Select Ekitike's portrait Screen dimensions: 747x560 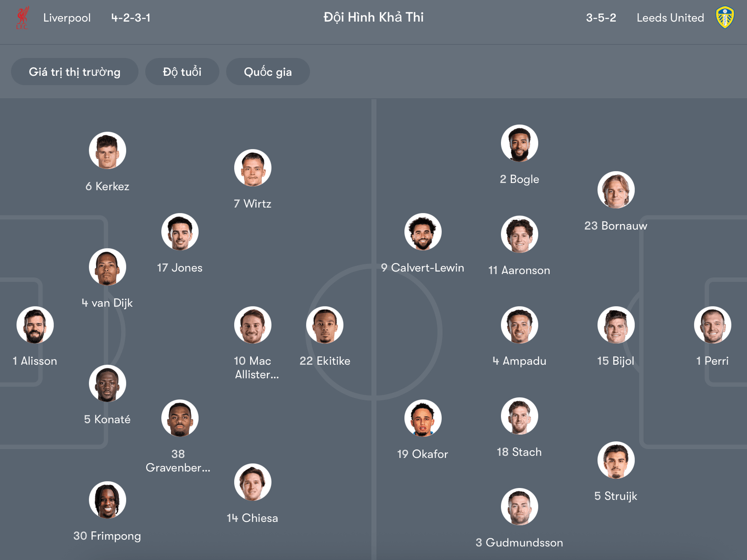(325, 324)
